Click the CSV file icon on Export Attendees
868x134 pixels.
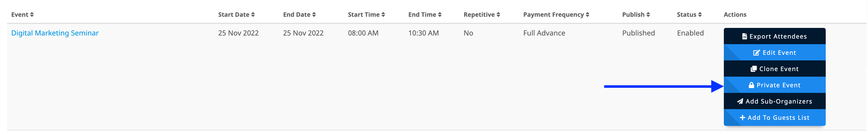(x=744, y=36)
